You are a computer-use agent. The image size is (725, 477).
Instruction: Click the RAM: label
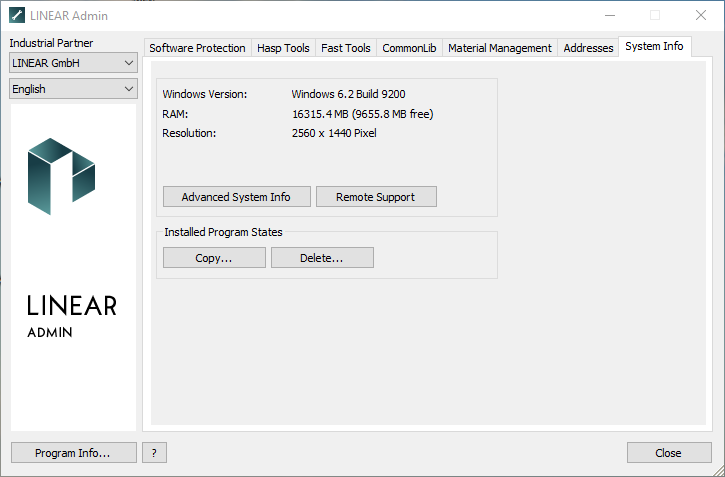coord(175,114)
